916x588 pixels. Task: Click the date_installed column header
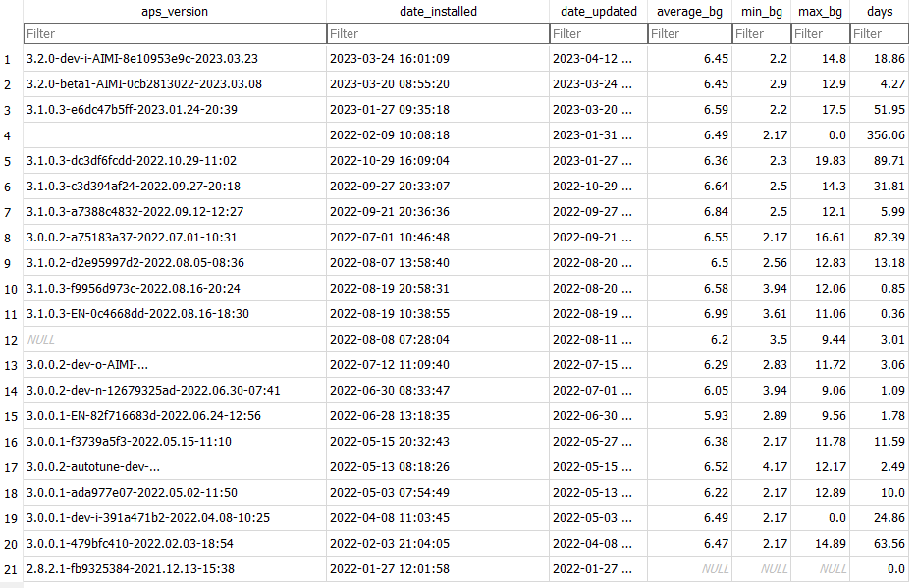437,11
